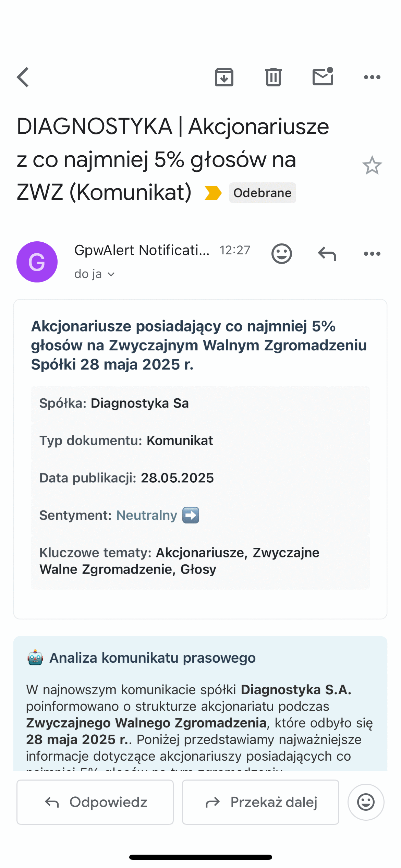
Task: Open the sender avatar for GpwAlert
Action: [37, 262]
